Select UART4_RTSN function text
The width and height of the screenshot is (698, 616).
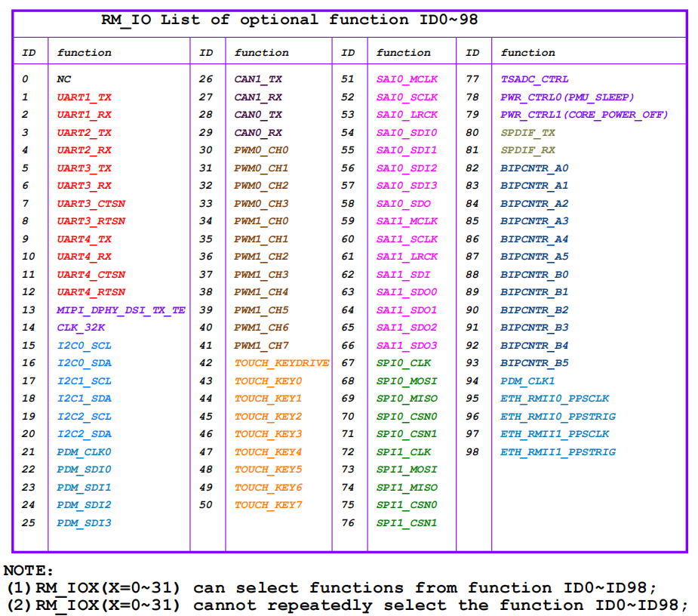pyautogui.click(x=91, y=292)
